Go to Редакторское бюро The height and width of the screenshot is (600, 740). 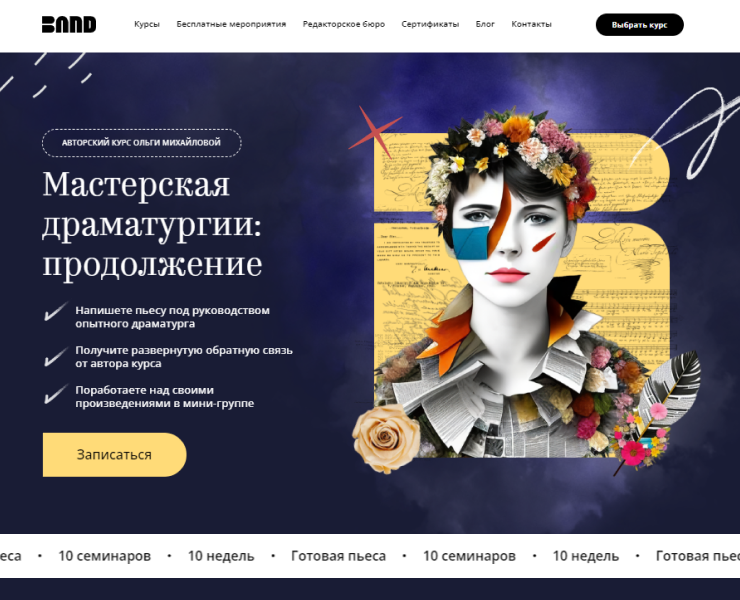344,24
